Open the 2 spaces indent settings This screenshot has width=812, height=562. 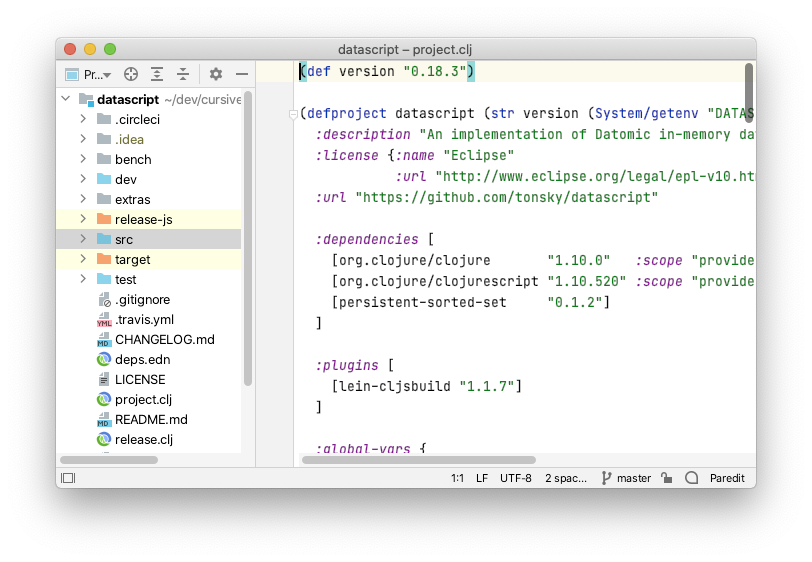[x=566, y=478]
